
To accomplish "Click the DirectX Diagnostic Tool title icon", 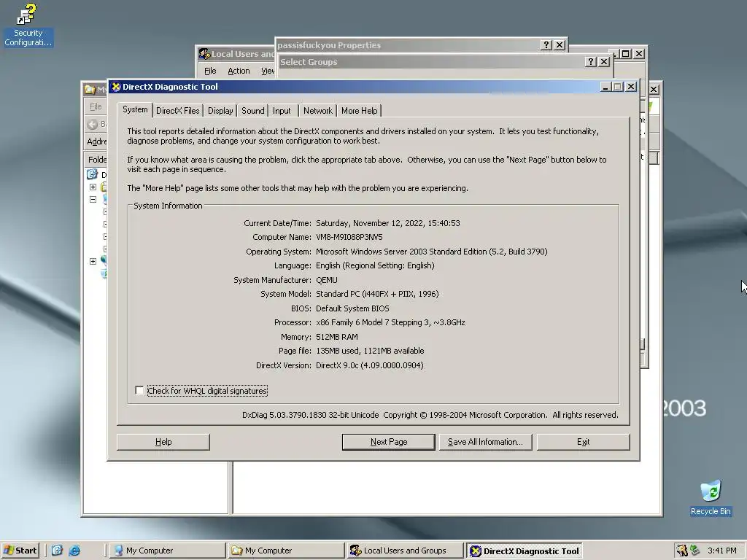I will 116,87.
